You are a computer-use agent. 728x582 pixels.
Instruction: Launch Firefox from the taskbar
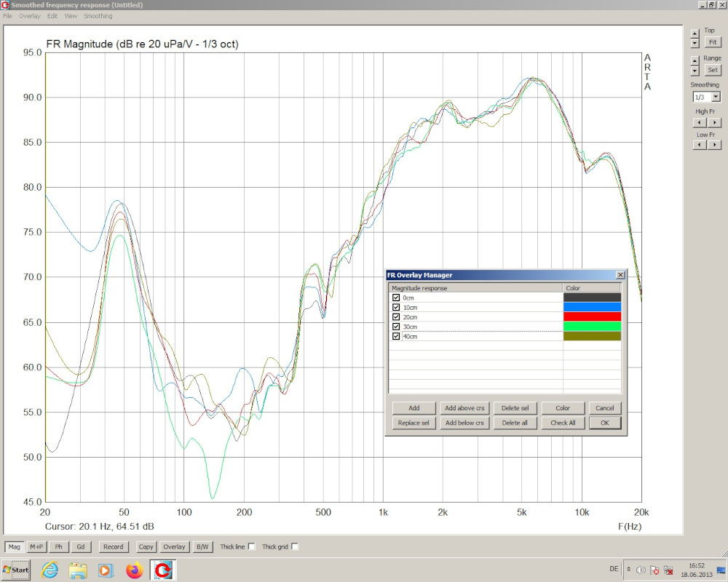(134, 569)
